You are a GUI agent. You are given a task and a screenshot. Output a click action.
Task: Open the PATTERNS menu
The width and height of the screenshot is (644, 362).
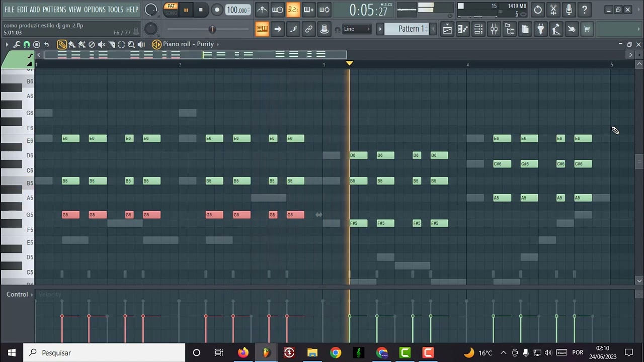point(54,10)
